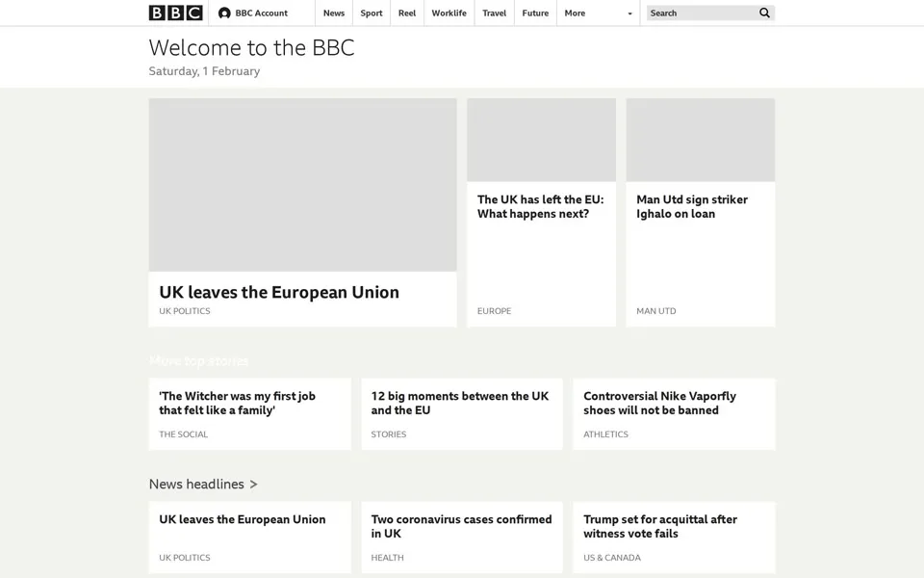The image size is (924, 578).
Task: Open 'Man Utd sign striker Ighalo on loan'
Action: [x=692, y=206]
